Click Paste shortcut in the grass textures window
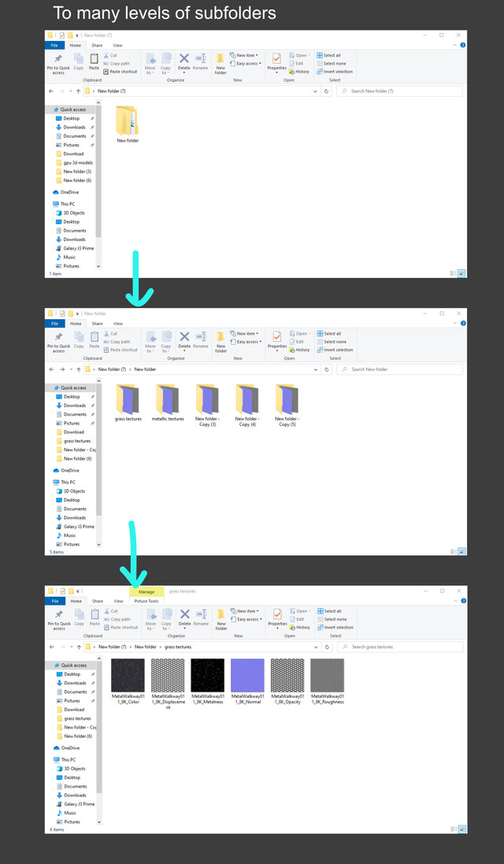The width and height of the screenshot is (504, 864). 120,627
